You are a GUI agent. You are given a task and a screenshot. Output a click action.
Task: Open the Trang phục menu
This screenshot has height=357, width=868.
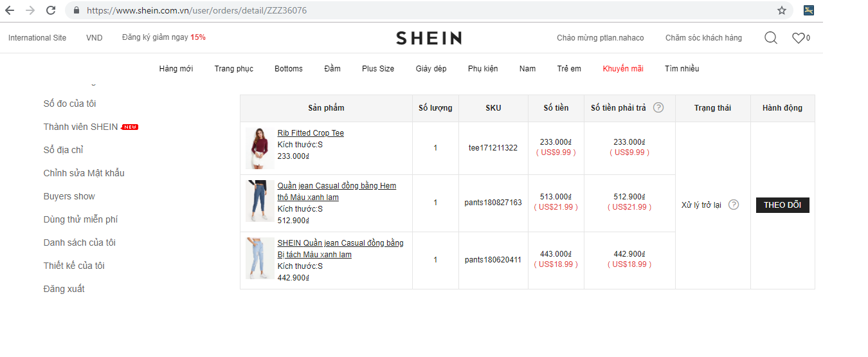point(234,69)
